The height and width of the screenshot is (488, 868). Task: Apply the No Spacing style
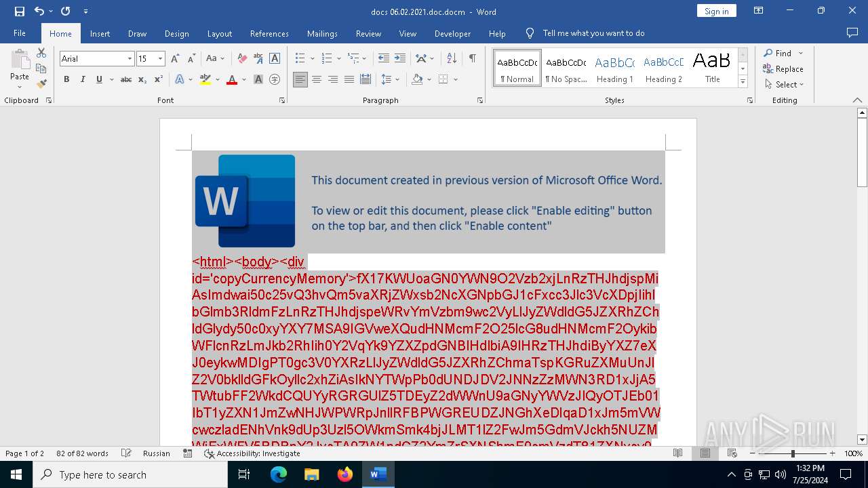(x=566, y=68)
